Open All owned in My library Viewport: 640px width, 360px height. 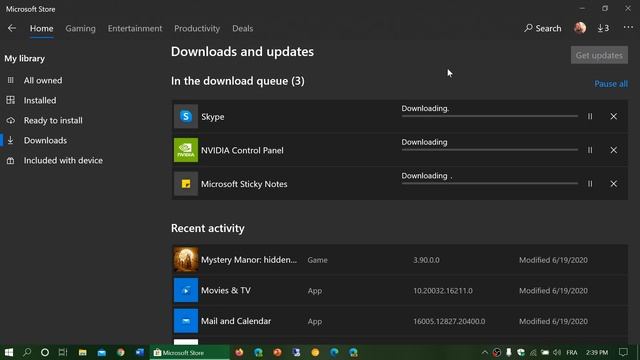click(42, 80)
